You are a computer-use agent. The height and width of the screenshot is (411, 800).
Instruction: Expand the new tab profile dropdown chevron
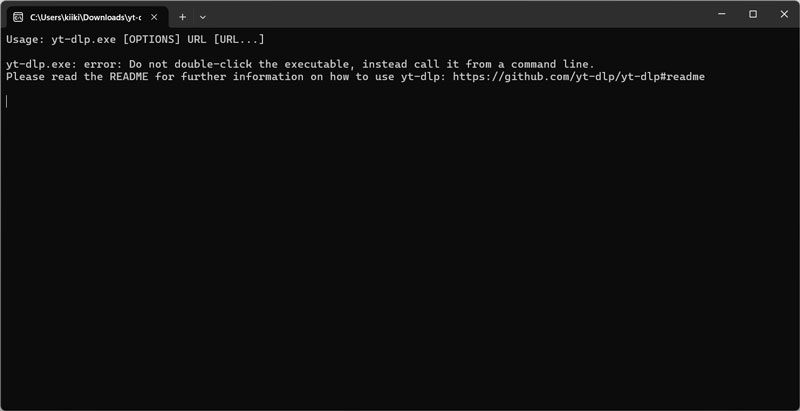click(203, 17)
